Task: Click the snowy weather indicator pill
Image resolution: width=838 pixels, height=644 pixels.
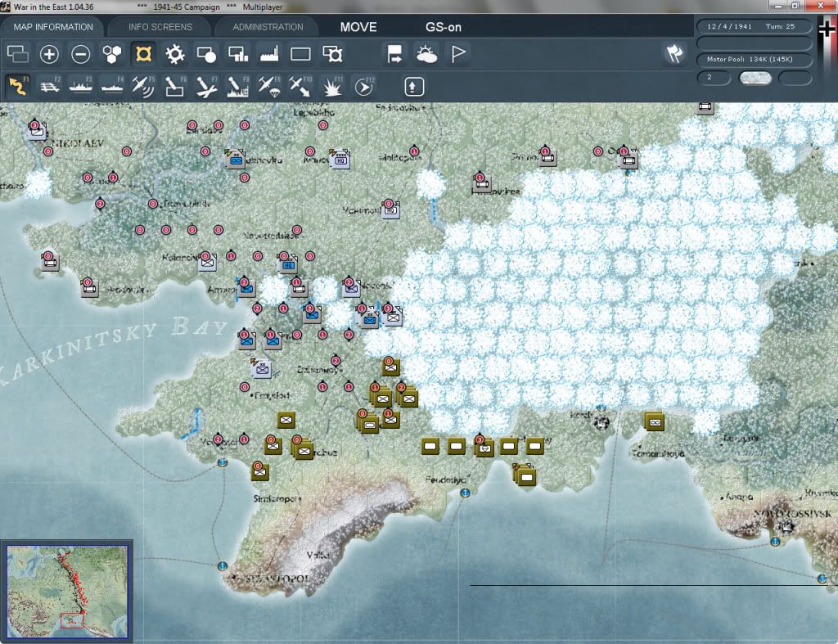Action: pyautogui.click(x=755, y=78)
